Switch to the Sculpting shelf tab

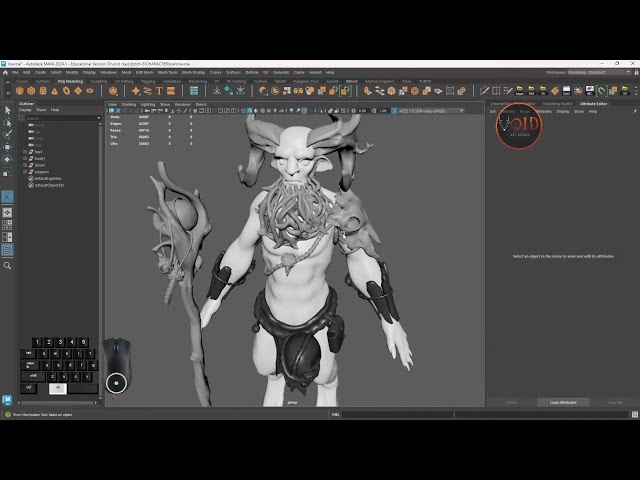pos(99,82)
